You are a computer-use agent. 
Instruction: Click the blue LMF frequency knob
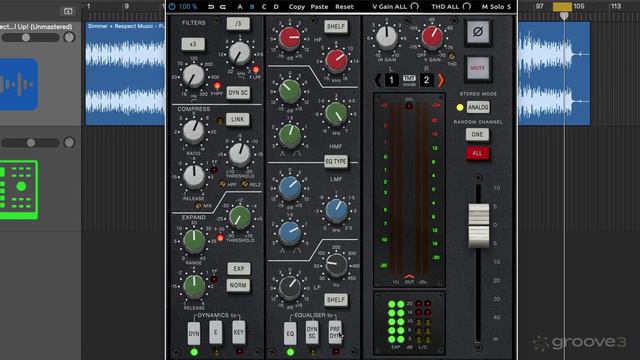[336, 211]
